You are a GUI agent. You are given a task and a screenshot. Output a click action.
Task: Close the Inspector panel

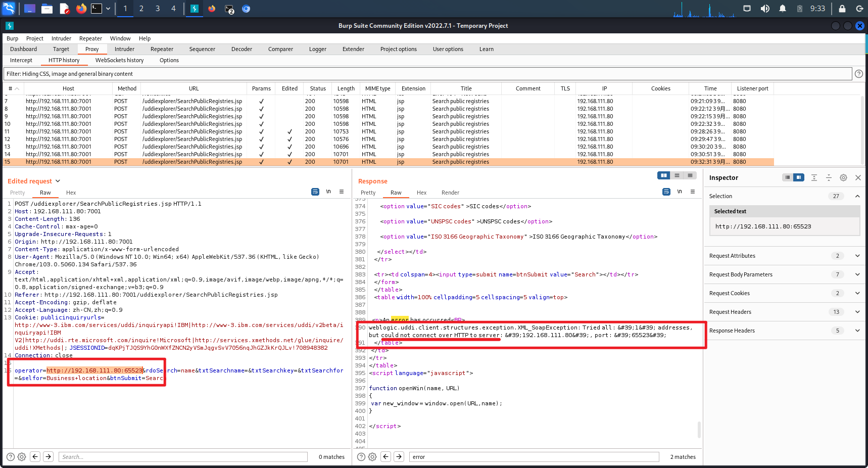click(858, 177)
